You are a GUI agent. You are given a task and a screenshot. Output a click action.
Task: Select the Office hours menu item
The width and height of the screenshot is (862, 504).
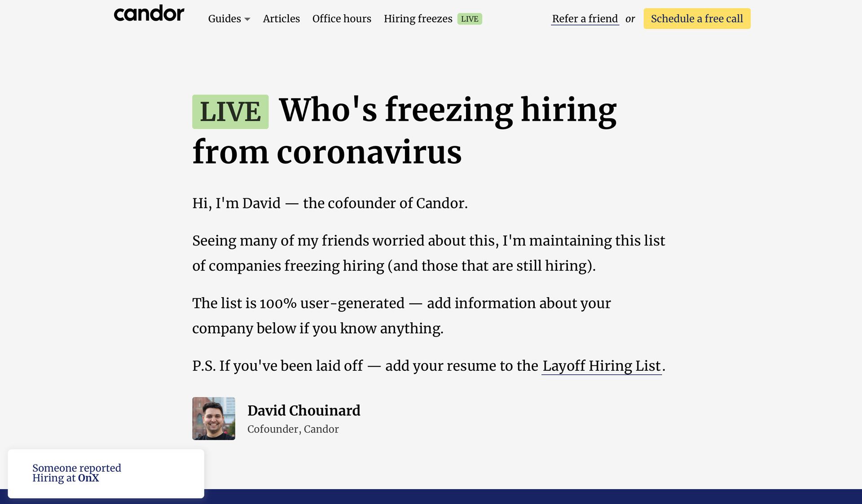341,18
